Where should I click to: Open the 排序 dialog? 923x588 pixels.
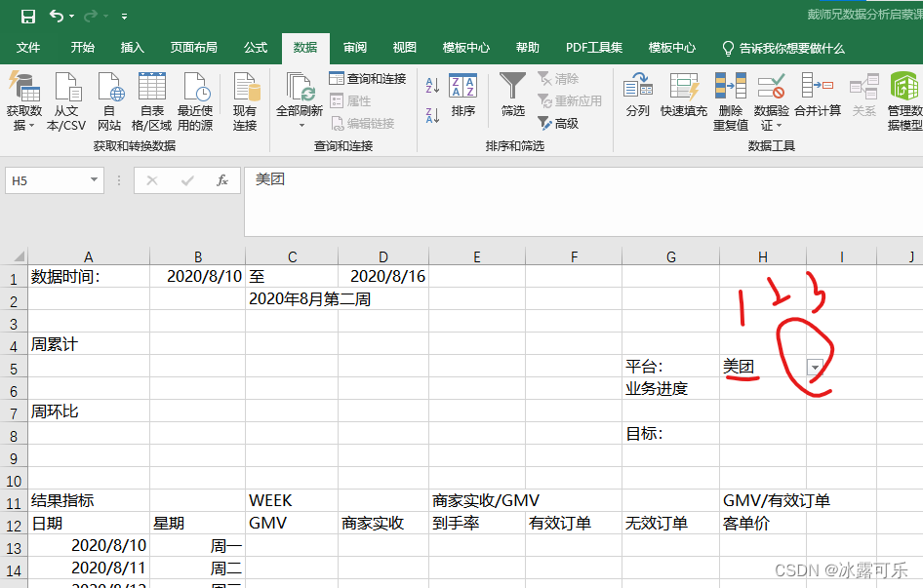click(x=463, y=95)
